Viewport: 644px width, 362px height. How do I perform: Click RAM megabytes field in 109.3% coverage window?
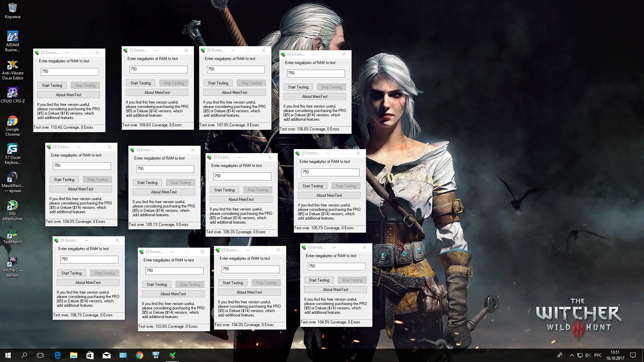(x=242, y=176)
